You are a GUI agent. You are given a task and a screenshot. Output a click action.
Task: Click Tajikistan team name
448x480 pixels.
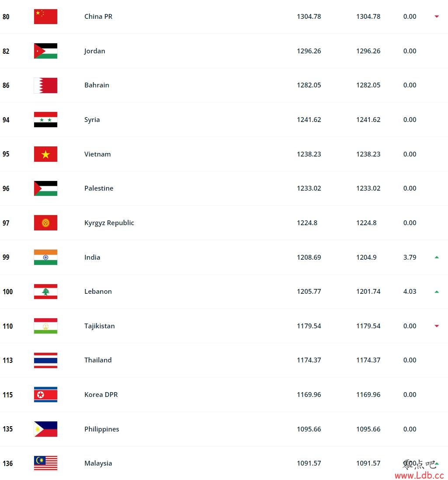(100, 326)
